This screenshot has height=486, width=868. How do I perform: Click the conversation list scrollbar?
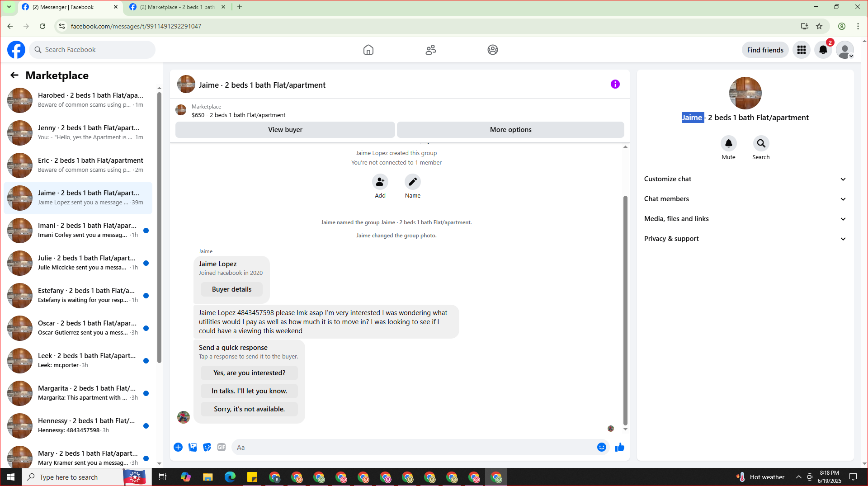[x=159, y=227]
